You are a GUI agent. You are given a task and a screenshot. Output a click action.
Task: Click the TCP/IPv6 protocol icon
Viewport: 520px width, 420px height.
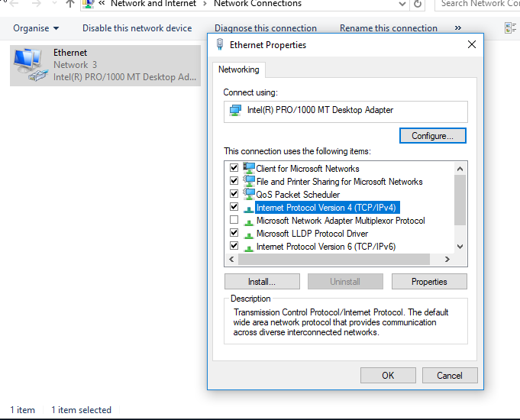249,248
